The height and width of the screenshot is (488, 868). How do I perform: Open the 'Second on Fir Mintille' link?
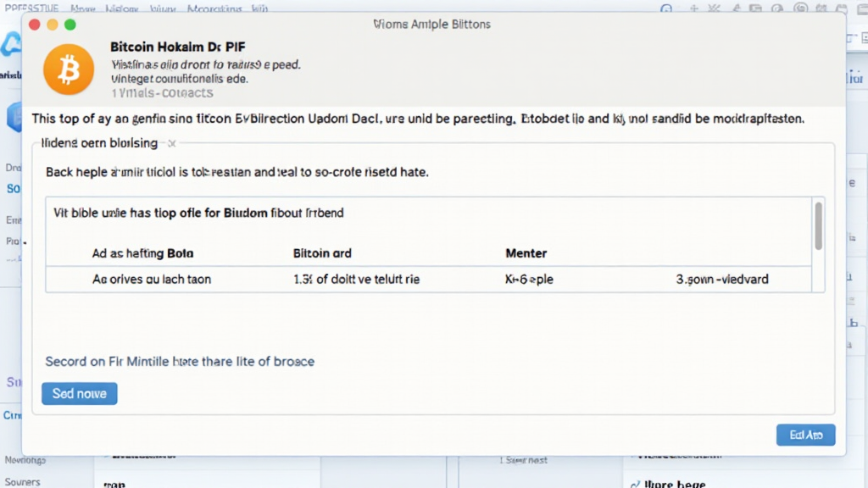point(180,361)
